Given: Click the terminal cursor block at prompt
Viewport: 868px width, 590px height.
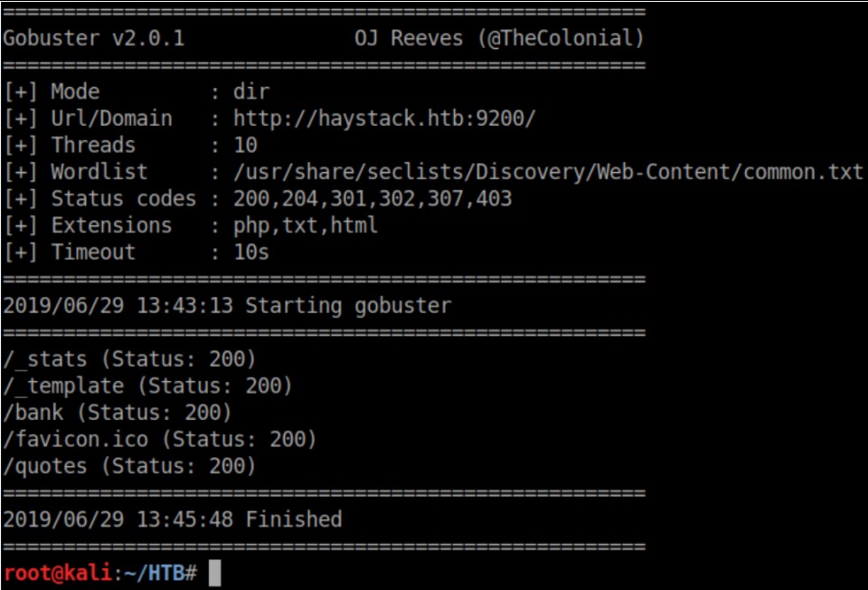Looking at the screenshot, I should (215, 573).
